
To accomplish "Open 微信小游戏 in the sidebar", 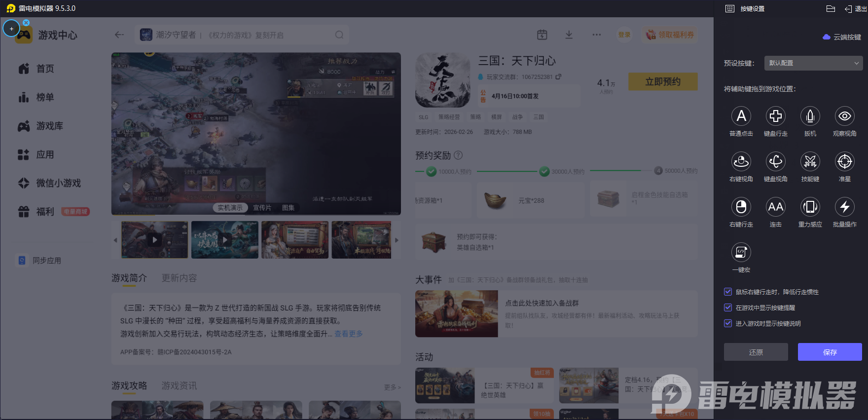I will pyautogui.click(x=49, y=183).
